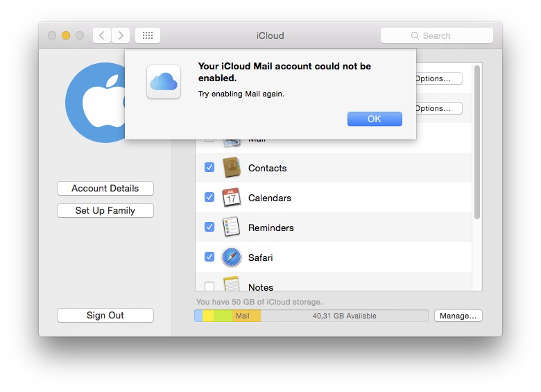
Task: Select the Safari label
Action: coord(261,258)
